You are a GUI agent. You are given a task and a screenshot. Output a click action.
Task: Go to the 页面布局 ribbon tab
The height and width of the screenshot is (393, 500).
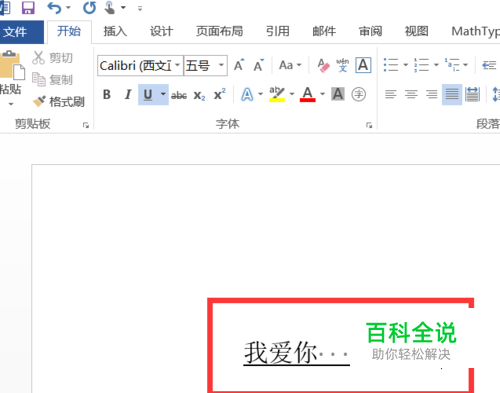pyautogui.click(x=219, y=31)
